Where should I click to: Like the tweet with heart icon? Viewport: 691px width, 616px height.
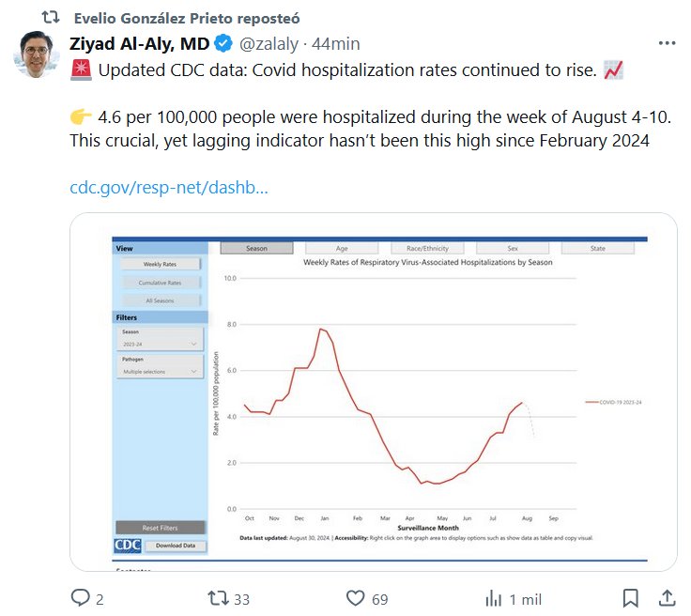tap(355, 598)
